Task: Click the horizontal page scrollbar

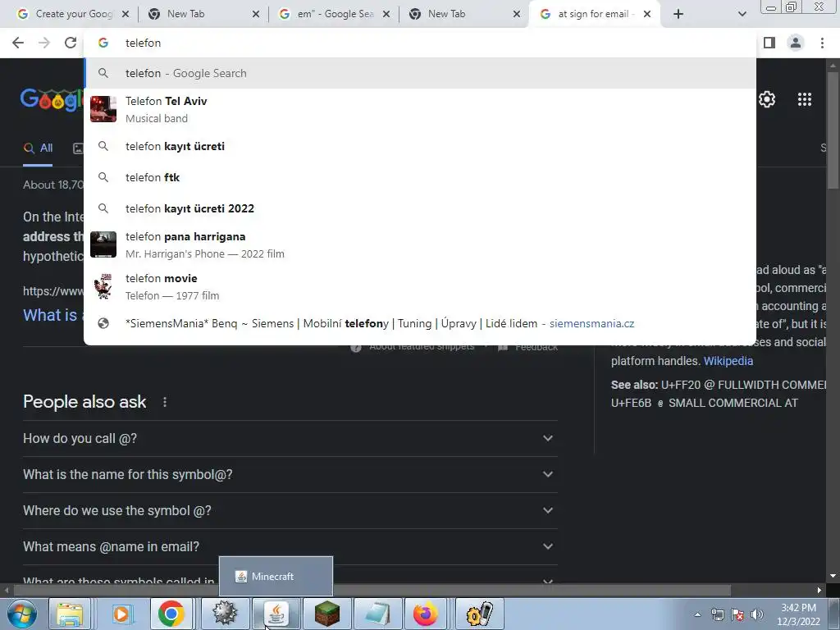Action: 372,591
